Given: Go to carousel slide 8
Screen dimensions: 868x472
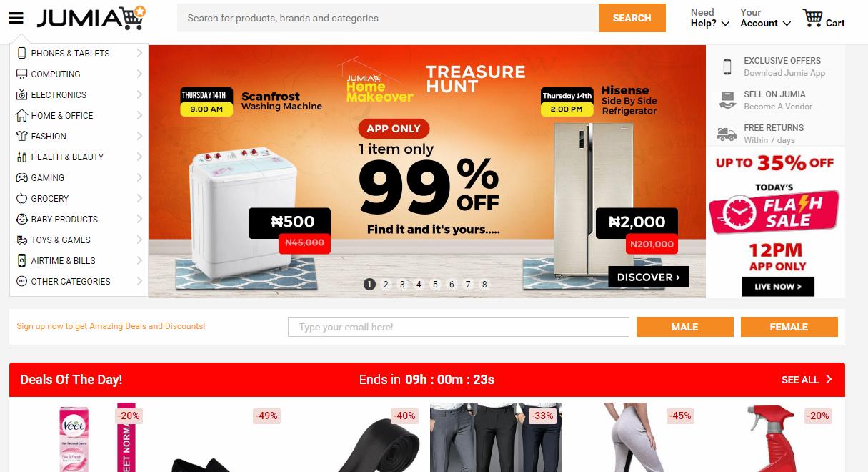Looking at the screenshot, I should click(x=484, y=284).
